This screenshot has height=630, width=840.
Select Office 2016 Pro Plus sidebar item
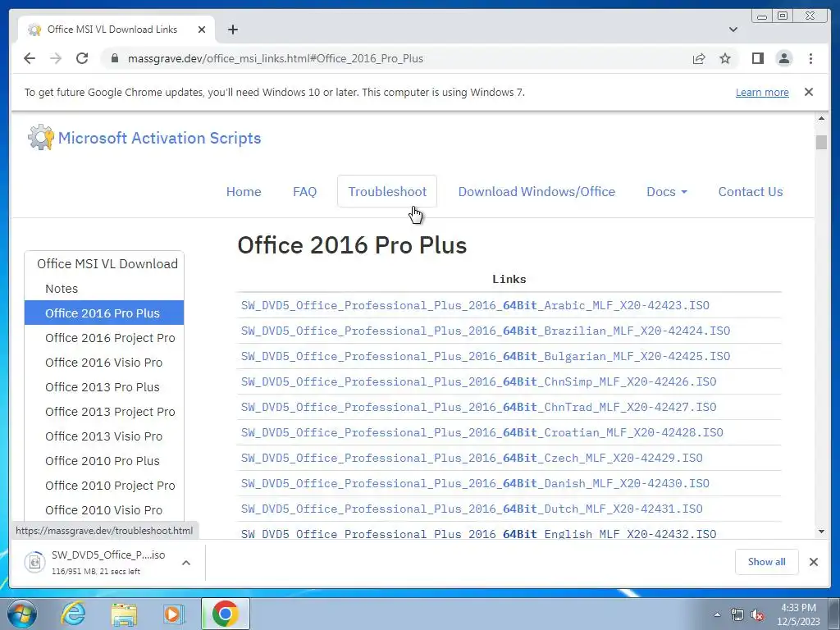[104, 313]
